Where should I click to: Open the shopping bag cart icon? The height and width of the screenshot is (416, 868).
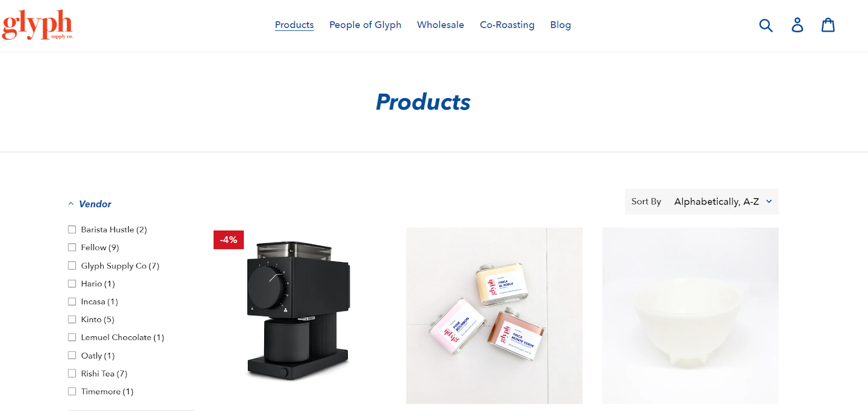pyautogui.click(x=828, y=25)
